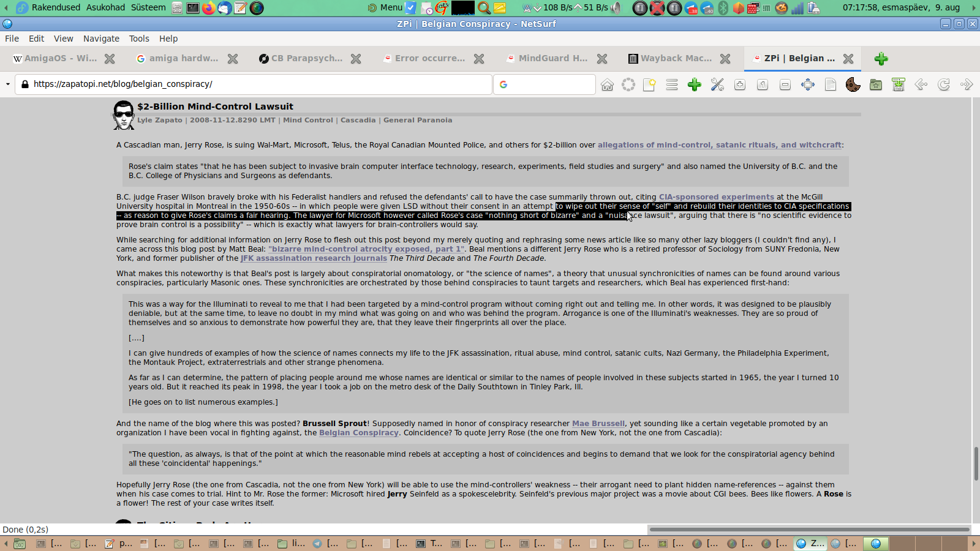Open the URL bar history dropdown arrow

7,84
